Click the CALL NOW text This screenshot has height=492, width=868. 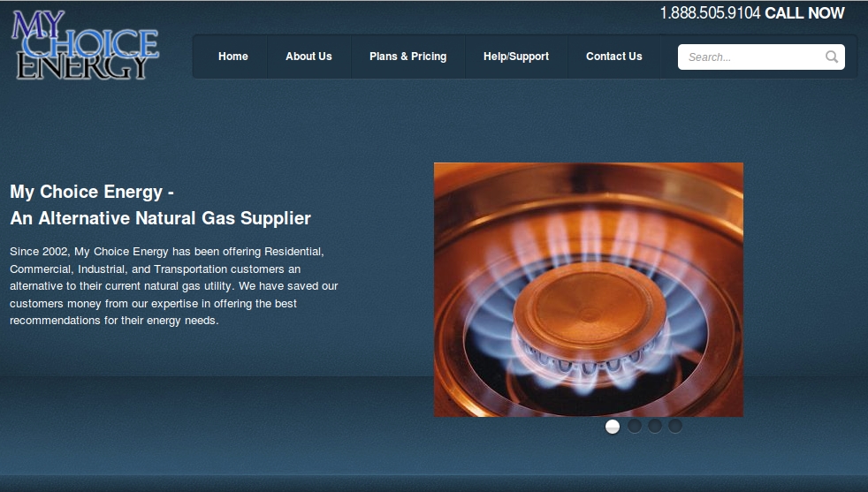[805, 13]
